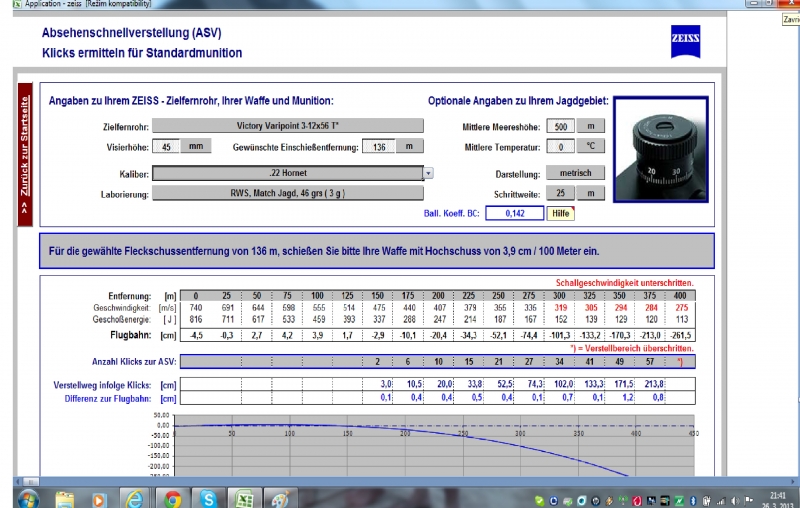Click the ZEISS logo
The height and width of the screenshot is (508, 800).
tap(685, 41)
